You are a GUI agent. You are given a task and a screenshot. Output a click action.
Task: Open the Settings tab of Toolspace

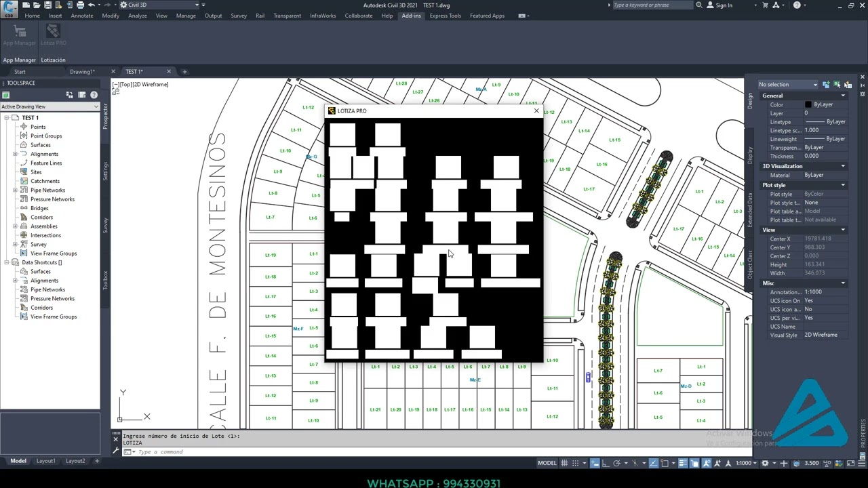pos(105,171)
